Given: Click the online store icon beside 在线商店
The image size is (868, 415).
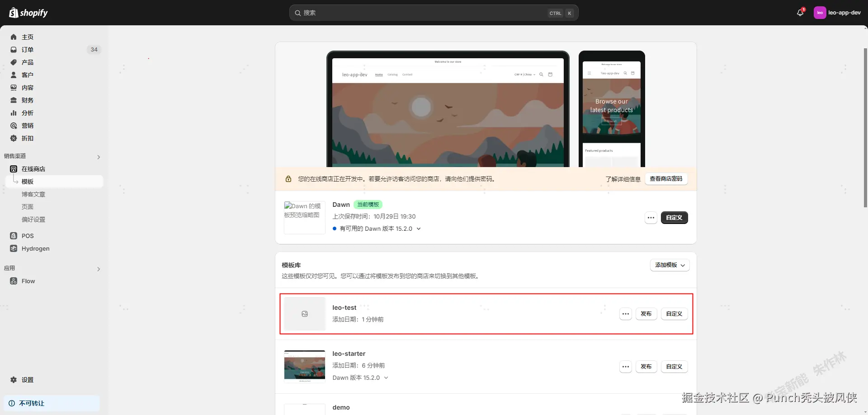Looking at the screenshot, I should (14, 169).
